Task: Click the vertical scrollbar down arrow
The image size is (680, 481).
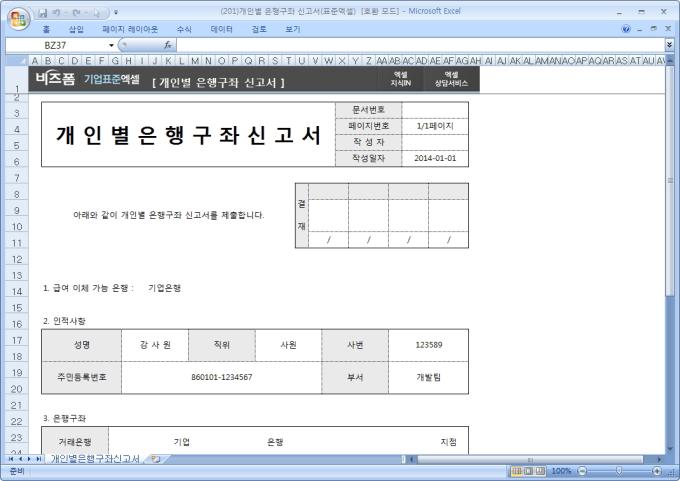Action: [x=670, y=449]
